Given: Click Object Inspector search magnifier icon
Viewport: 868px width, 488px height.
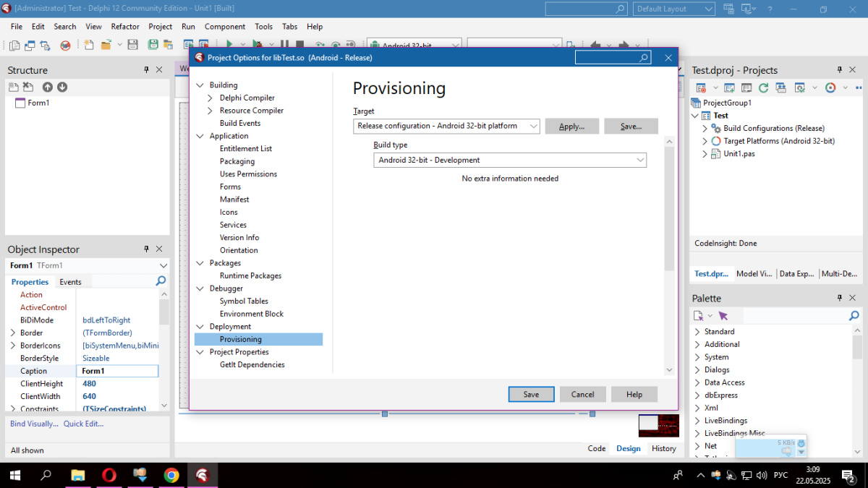Looking at the screenshot, I should pos(161,281).
